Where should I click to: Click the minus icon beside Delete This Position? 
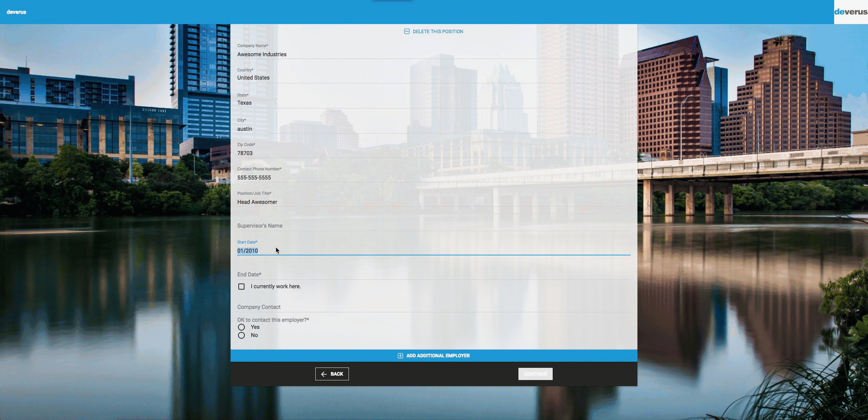point(407,31)
